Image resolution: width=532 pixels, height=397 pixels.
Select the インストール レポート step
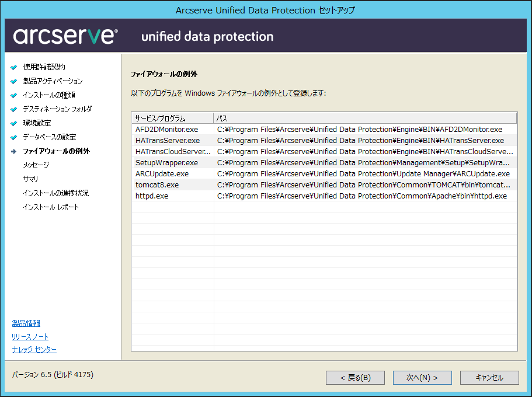51,207
